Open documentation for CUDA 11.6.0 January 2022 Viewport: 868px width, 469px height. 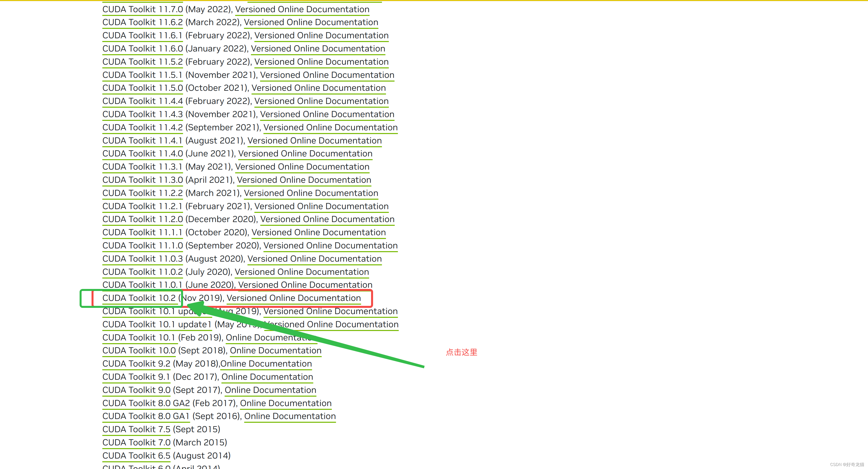318,49
